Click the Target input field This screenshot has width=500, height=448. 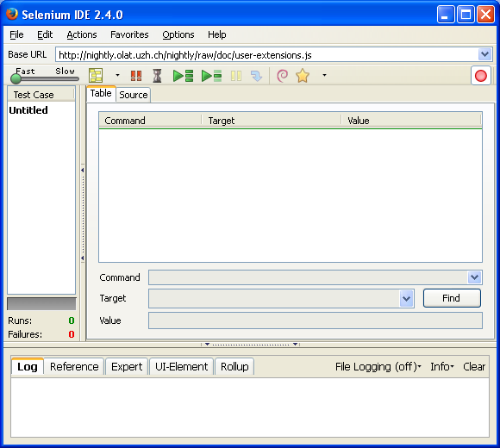pos(274,299)
